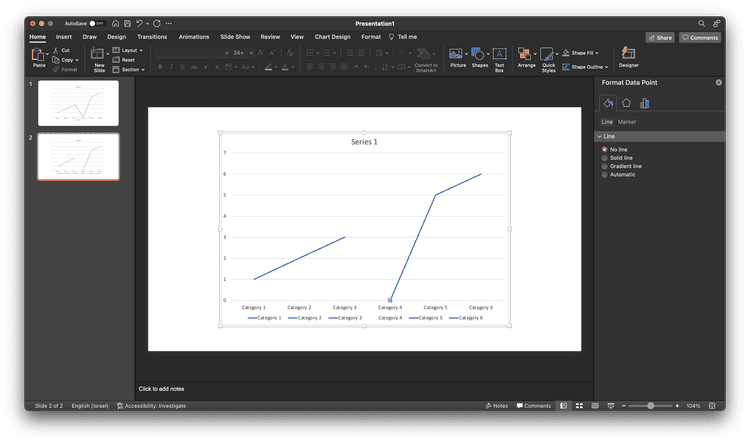Select Series Options bar chart icon
The height and width of the screenshot is (443, 750).
click(645, 103)
